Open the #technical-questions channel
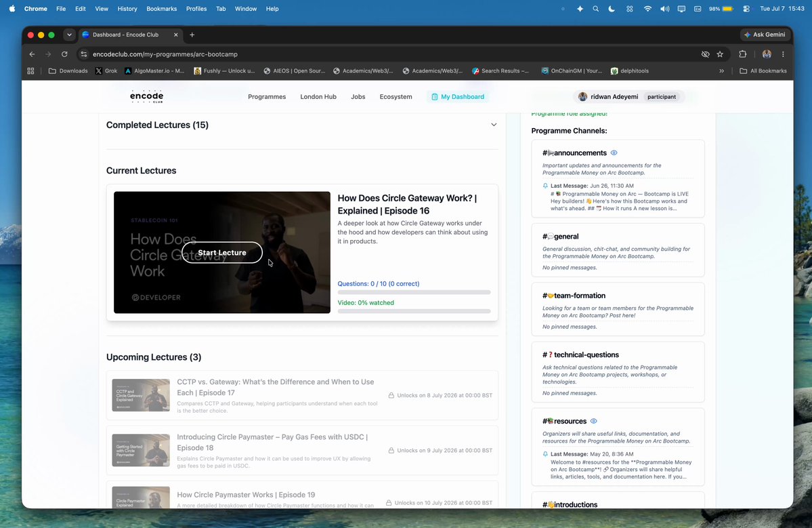 click(x=618, y=372)
